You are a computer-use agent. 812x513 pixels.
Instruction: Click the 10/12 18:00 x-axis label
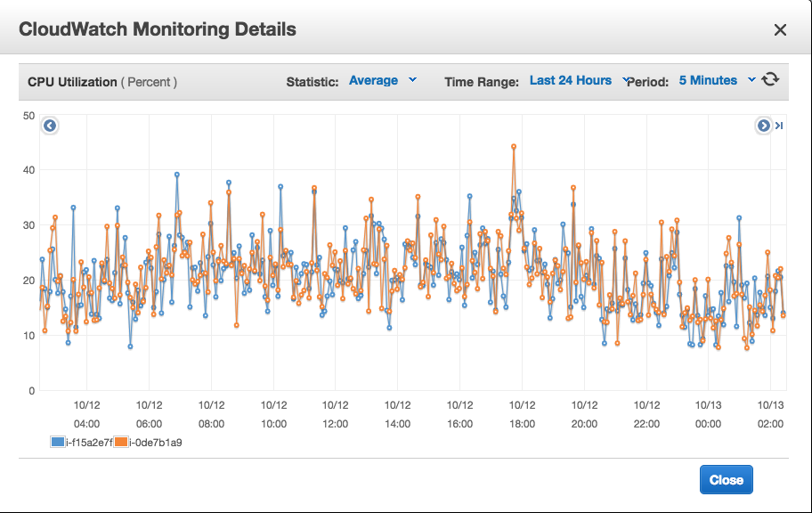[522, 414]
